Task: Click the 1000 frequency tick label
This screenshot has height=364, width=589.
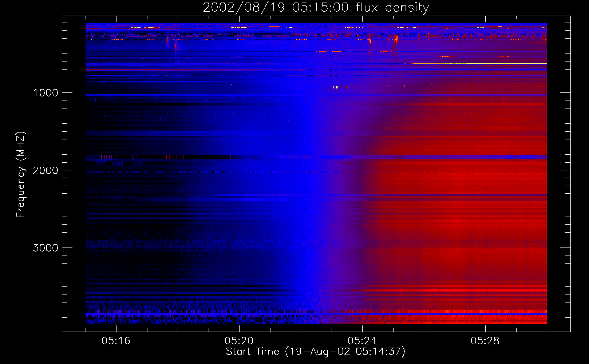Action: tap(46, 93)
